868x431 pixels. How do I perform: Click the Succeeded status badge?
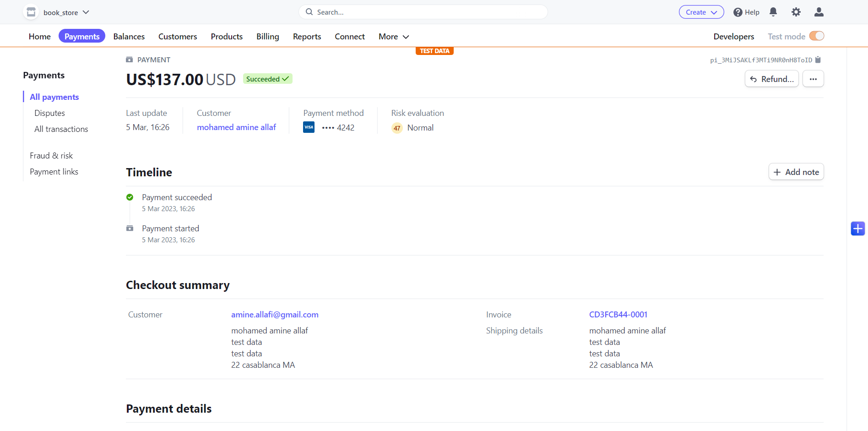coord(267,79)
